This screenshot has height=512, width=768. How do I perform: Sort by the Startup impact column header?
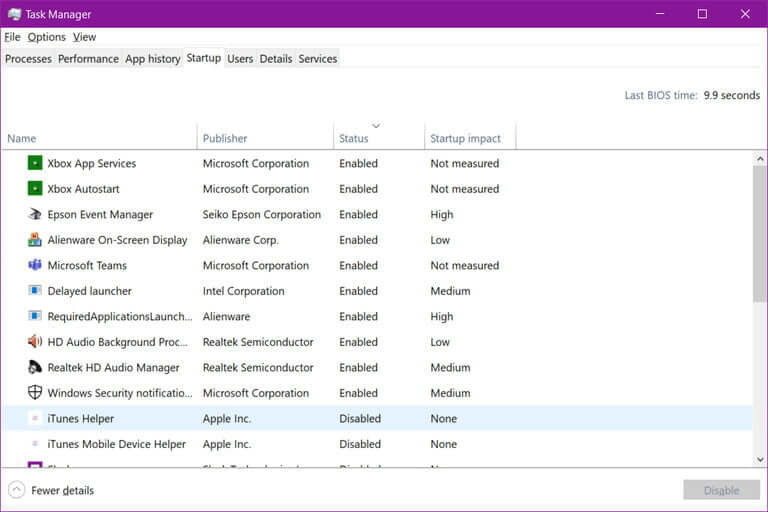470,138
